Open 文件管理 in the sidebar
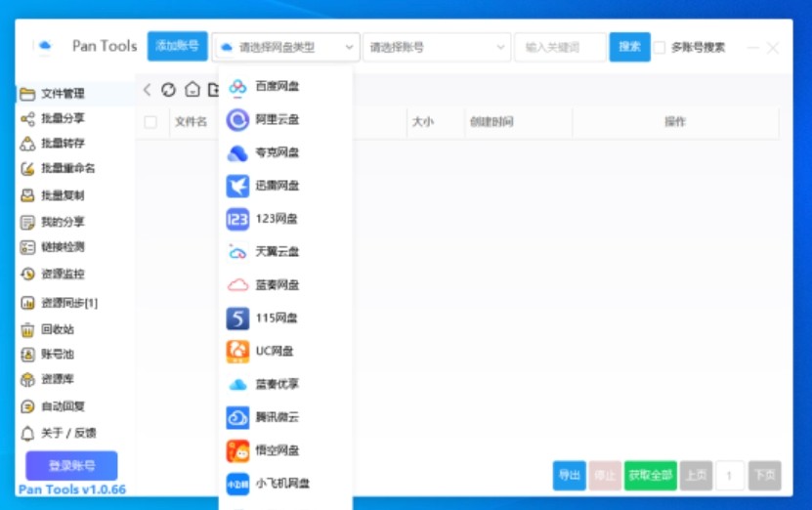 (75, 94)
